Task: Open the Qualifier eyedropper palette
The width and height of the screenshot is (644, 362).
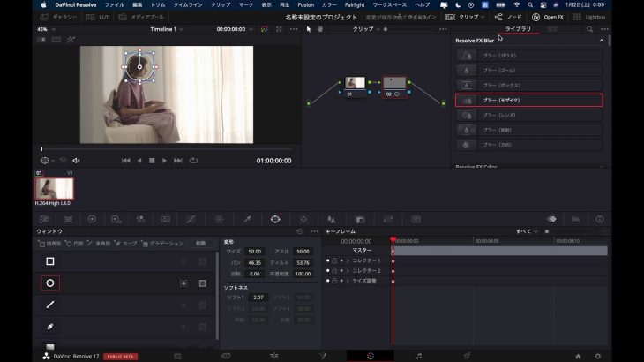Action: pos(247,220)
